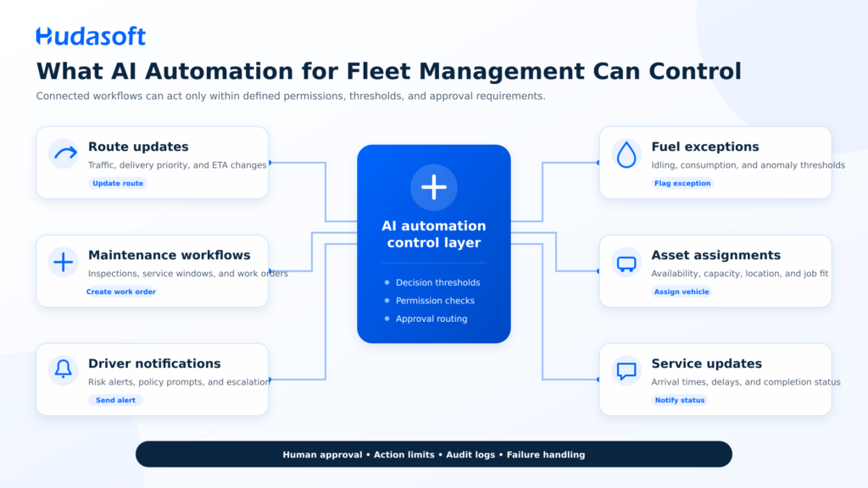Click 'Availability, capacity, location, and job fit' text

point(739,274)
